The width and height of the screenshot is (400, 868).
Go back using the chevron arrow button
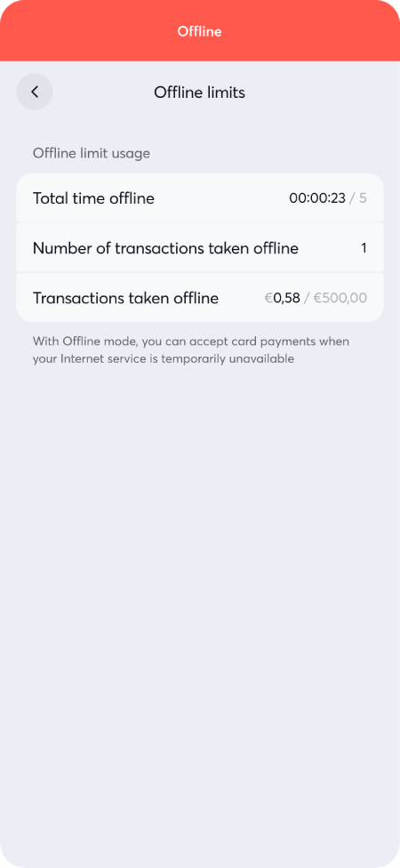(x=35, y=92)
